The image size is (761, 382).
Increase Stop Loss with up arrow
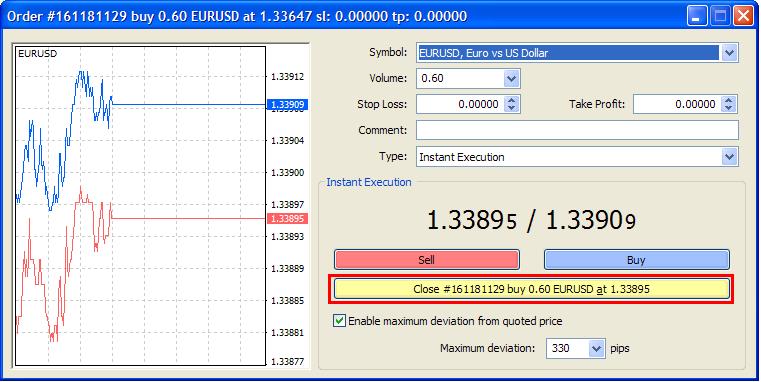pos(512,100)
